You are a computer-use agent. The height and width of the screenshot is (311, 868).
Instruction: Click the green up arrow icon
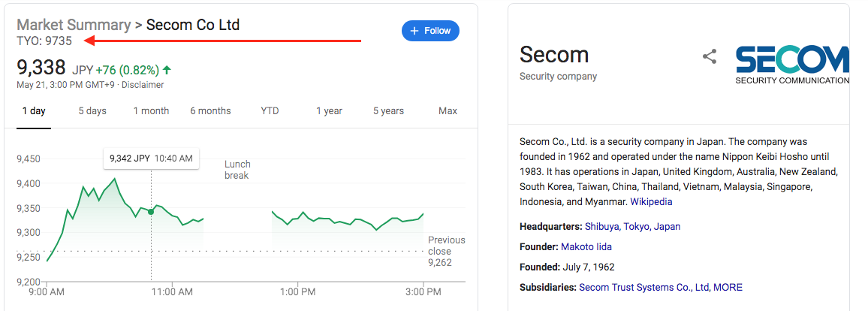coord(167,70)
